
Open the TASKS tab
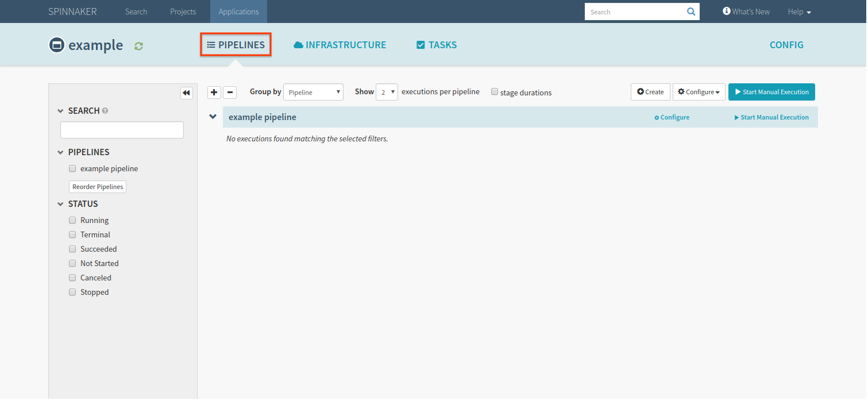tap(437, 44)
